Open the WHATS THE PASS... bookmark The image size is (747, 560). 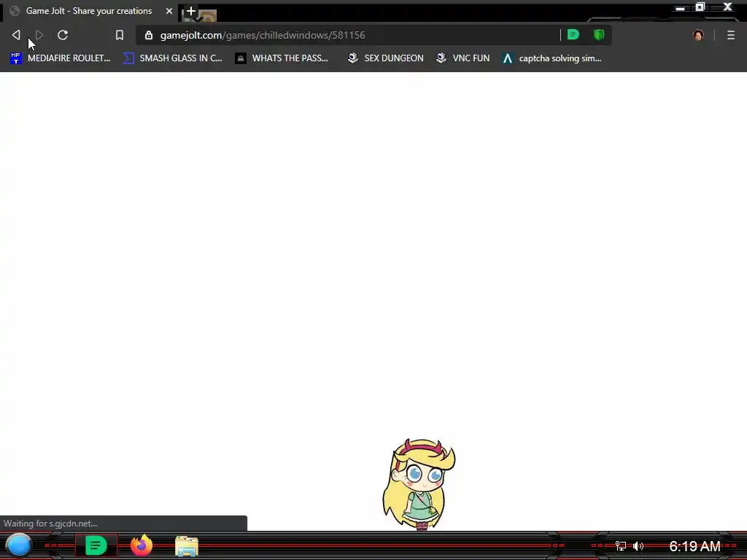(282, 58)
